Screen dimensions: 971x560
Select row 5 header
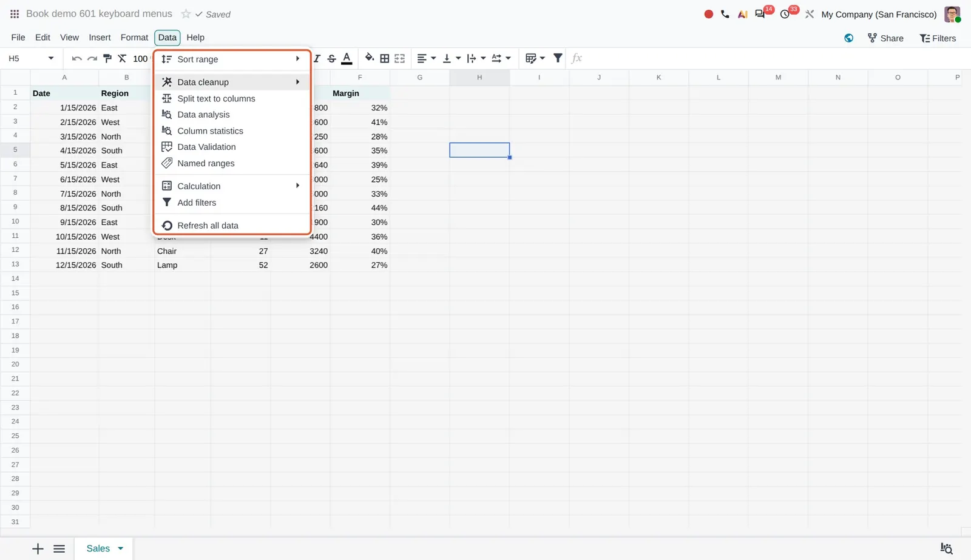15,150
